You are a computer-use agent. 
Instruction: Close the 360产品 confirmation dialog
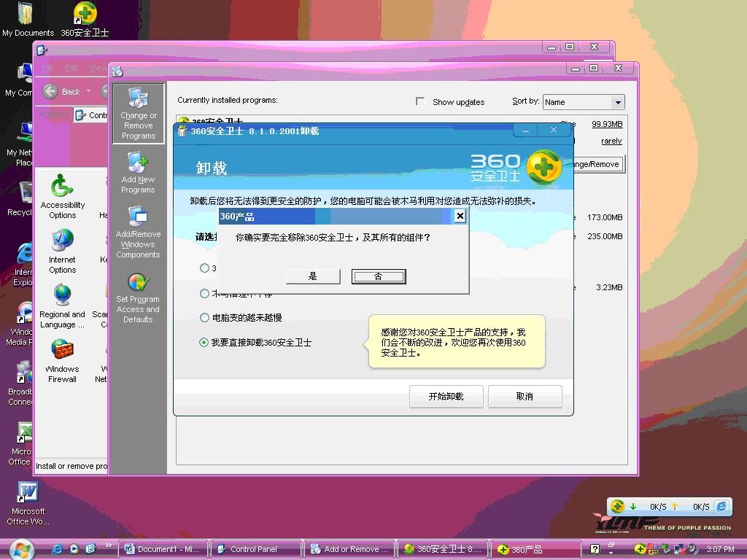[x=460, y=216]
